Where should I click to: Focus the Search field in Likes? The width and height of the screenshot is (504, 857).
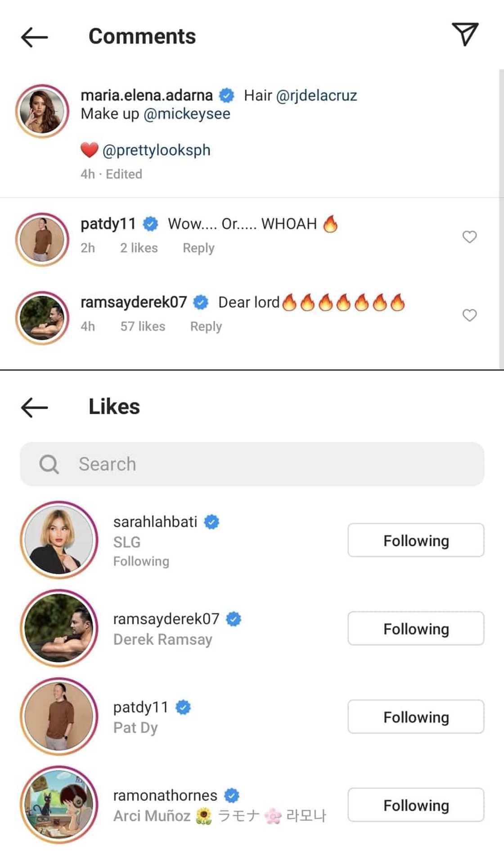[x=270, y=464]
